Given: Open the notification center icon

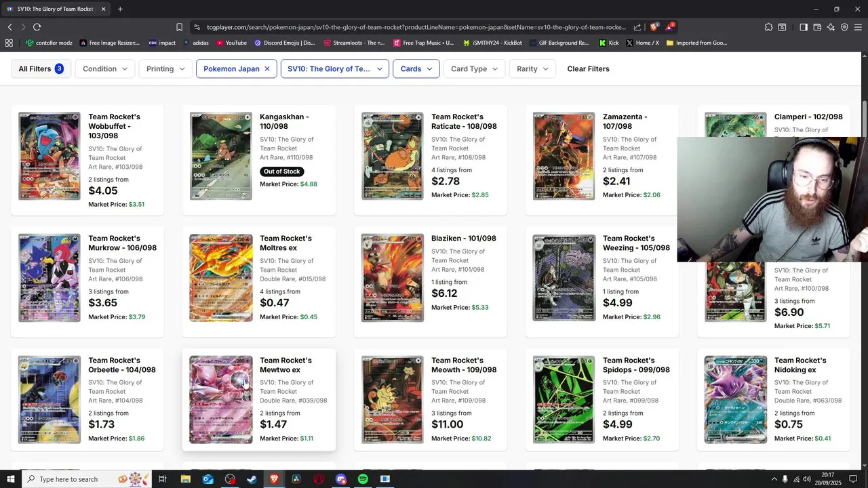Looking at the screenshot, I should (x=854, y=479).
